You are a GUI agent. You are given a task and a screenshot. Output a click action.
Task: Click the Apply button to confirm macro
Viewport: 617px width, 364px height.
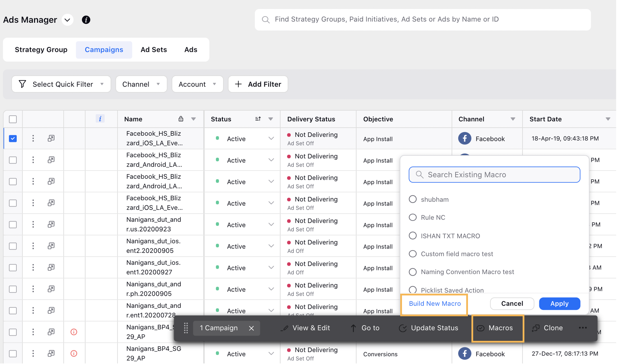559,303
